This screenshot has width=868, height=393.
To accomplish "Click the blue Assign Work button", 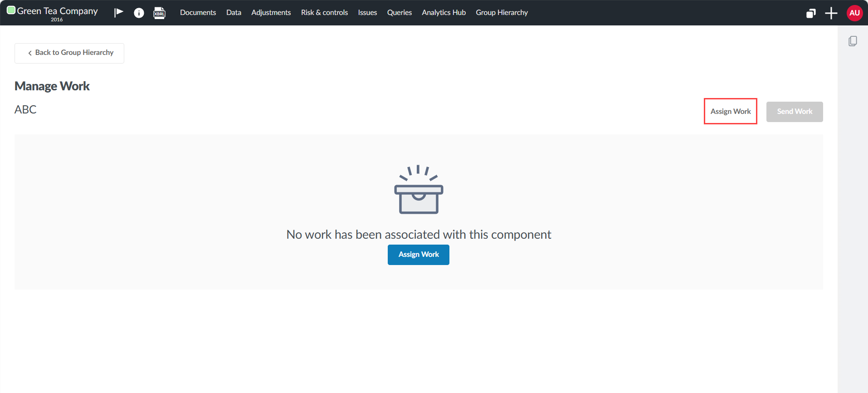I will coord(418,255).
